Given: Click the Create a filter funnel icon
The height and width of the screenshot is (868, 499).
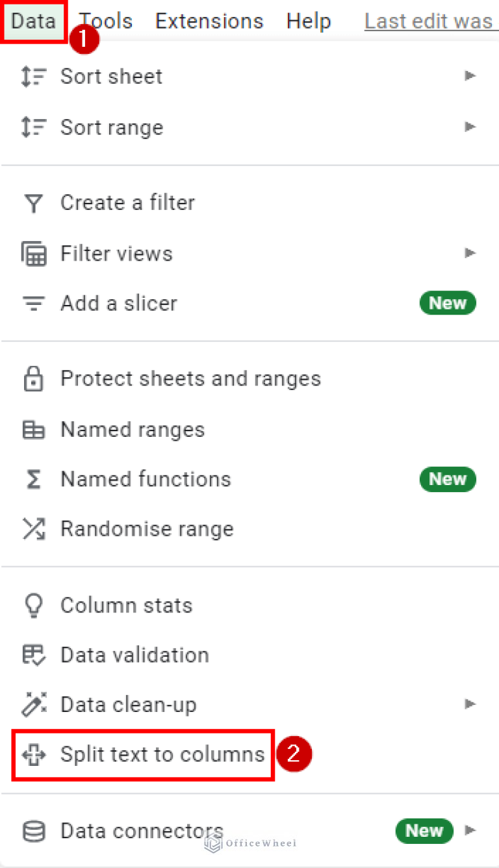Looking at the screenshot, I should (33, 203).
